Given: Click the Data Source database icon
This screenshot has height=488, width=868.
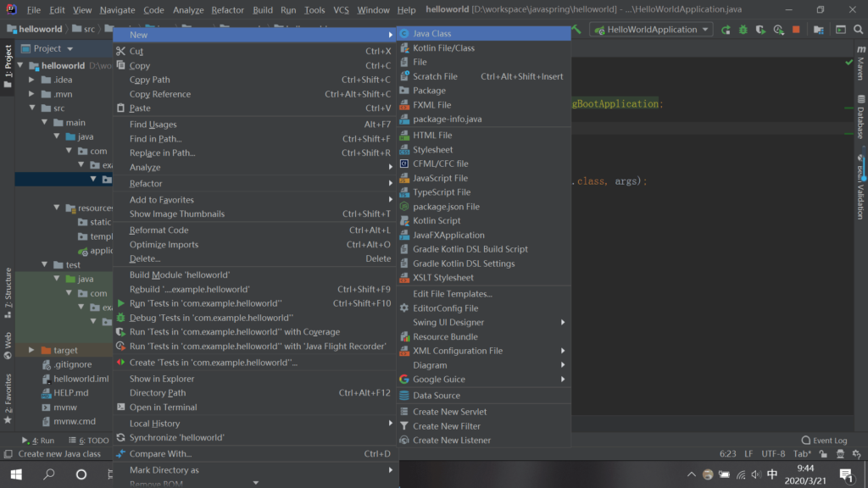Looking at the screenshot, I should tap(404, 396).
